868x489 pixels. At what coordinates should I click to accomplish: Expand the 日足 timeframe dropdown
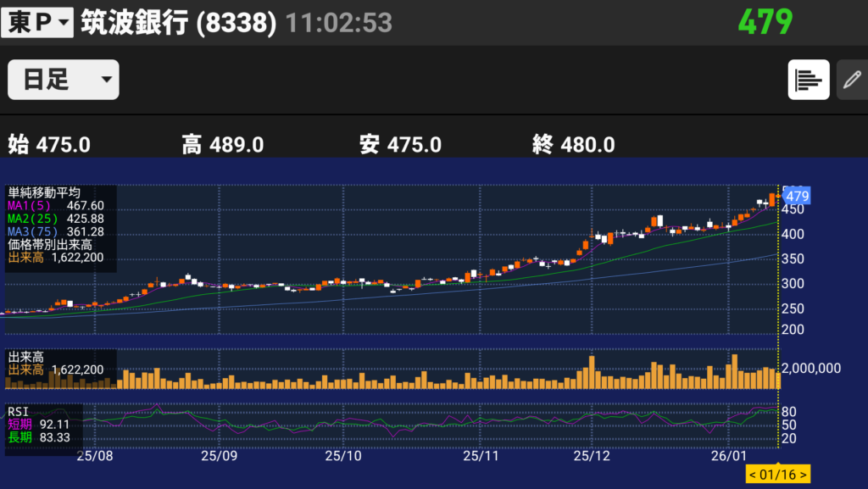click(64, 80)
